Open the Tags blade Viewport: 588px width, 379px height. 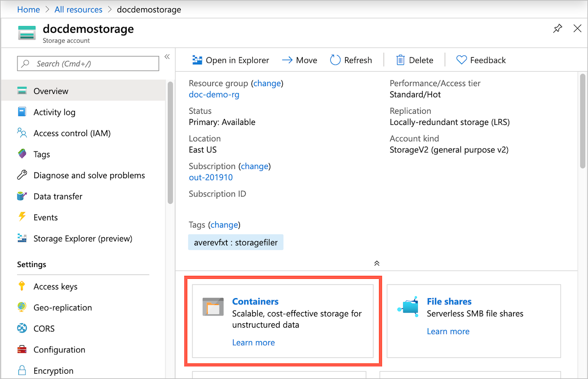43,154
